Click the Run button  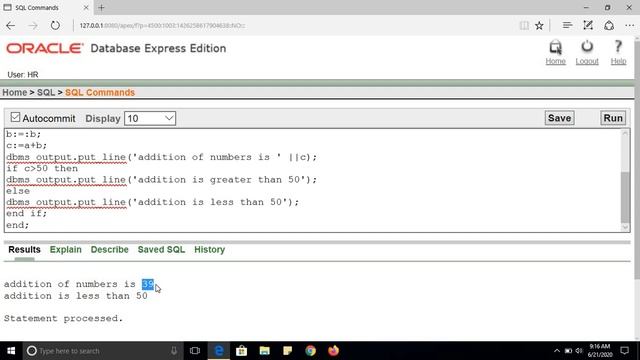[613, 118]
